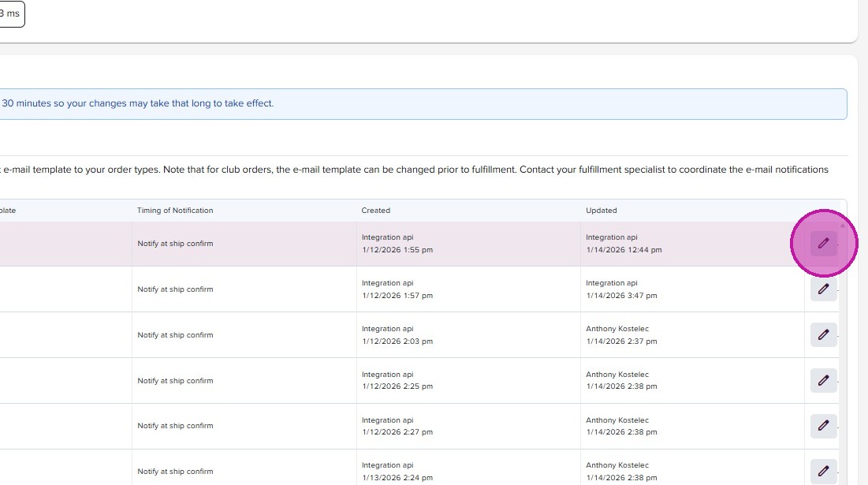This screenshot has width=868, height=485.
Task: Click pencil for row created 1/12/2026 2:25 pm
Action: 823,381
